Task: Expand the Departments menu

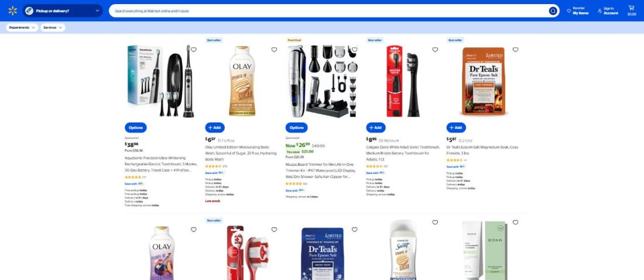Action: [22, 28]
